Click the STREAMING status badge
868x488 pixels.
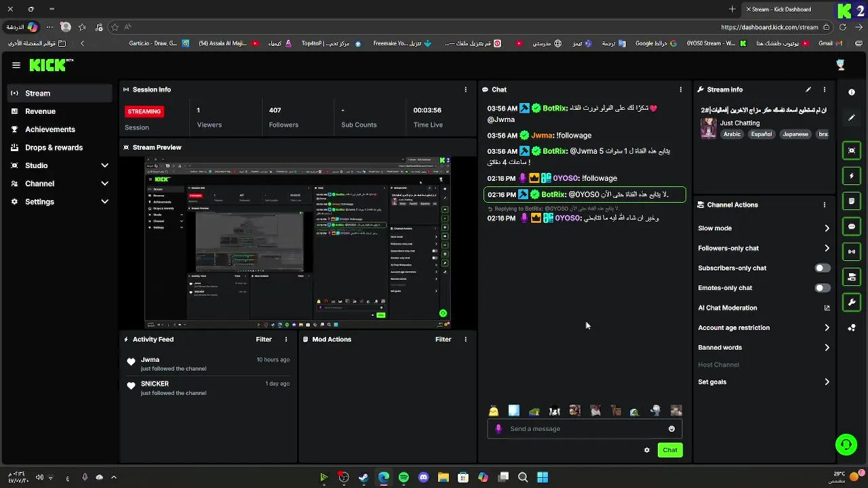(x=144, y=111)
